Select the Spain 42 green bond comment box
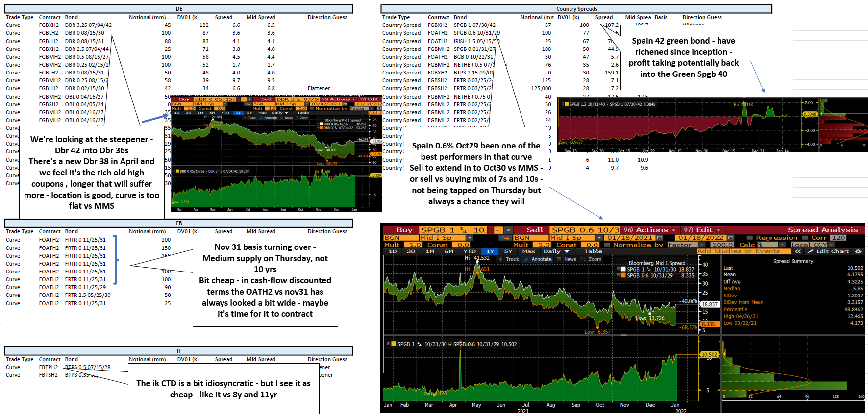Image resolution: width=868 pixels, height=420 pixels. (683, 57)
